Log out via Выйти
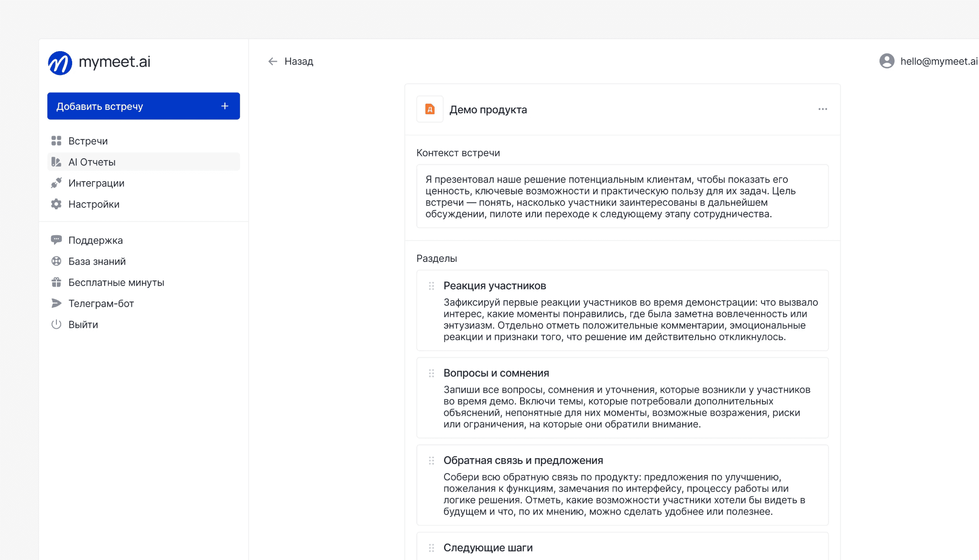The height and width of the screenshot is (560, 979). (143, 324)
